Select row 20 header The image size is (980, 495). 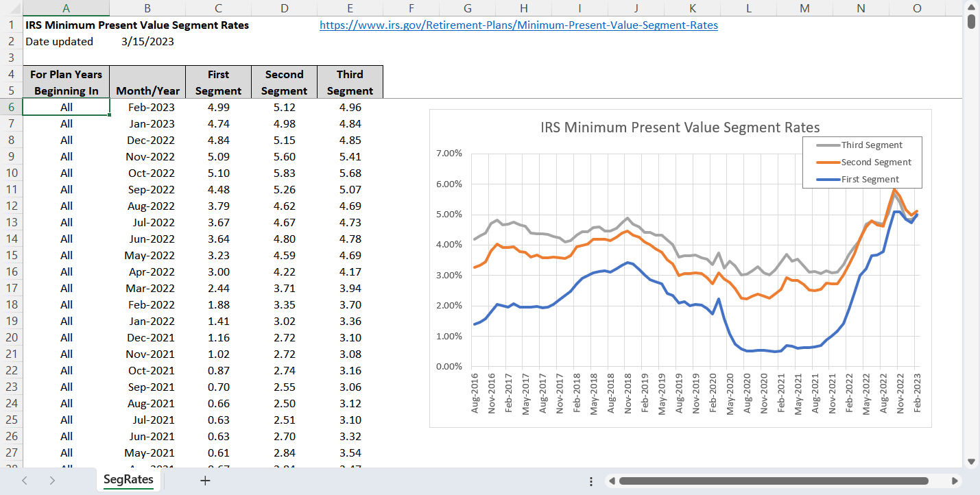(12, 338)
